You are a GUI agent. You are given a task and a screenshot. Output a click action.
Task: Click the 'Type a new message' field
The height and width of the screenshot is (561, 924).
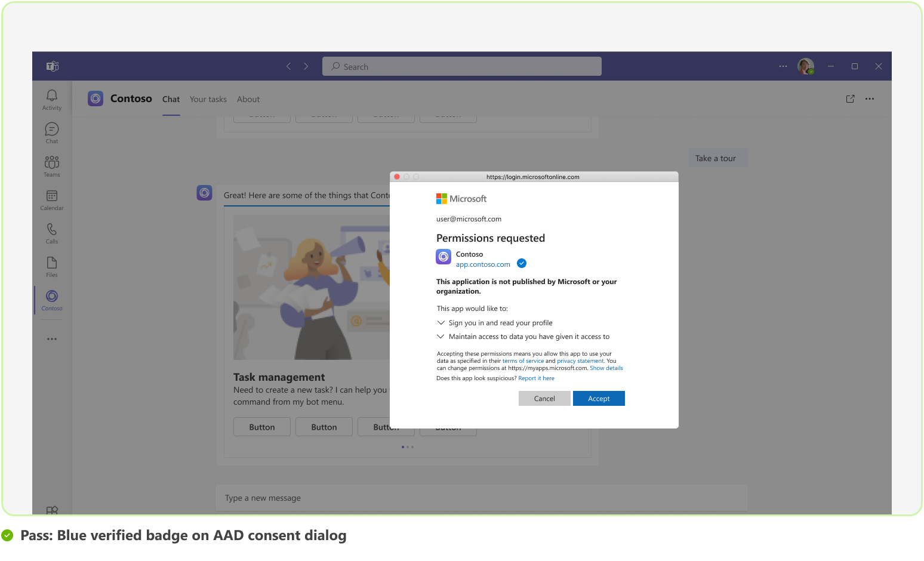click(482, 498)
